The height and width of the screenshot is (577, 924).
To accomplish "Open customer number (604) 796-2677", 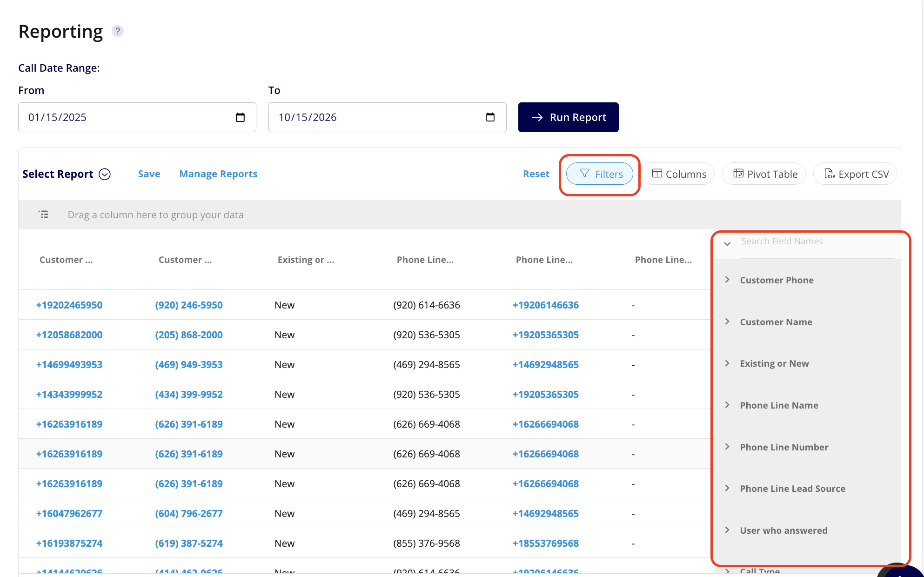I will [x=189, y=514].
